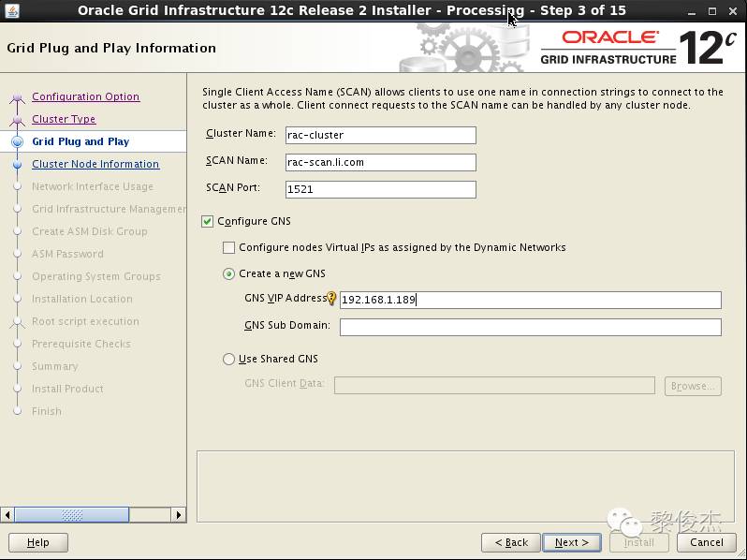Click the SCAN Port input field
This screenshot has height=560, width=747.
381,189
